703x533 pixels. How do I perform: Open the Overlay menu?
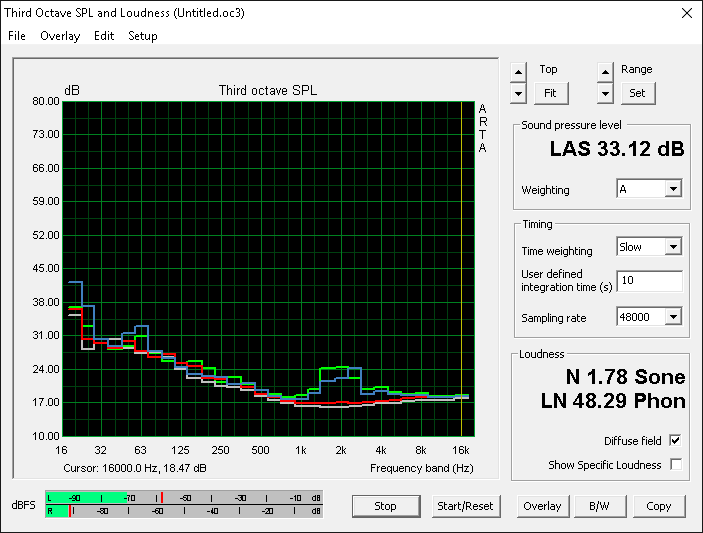[60, 36]
